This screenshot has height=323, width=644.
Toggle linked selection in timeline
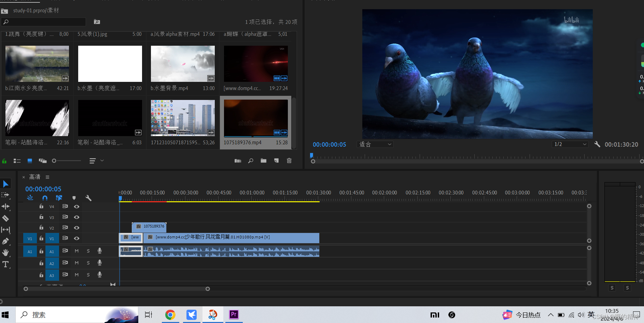(59, 198)
